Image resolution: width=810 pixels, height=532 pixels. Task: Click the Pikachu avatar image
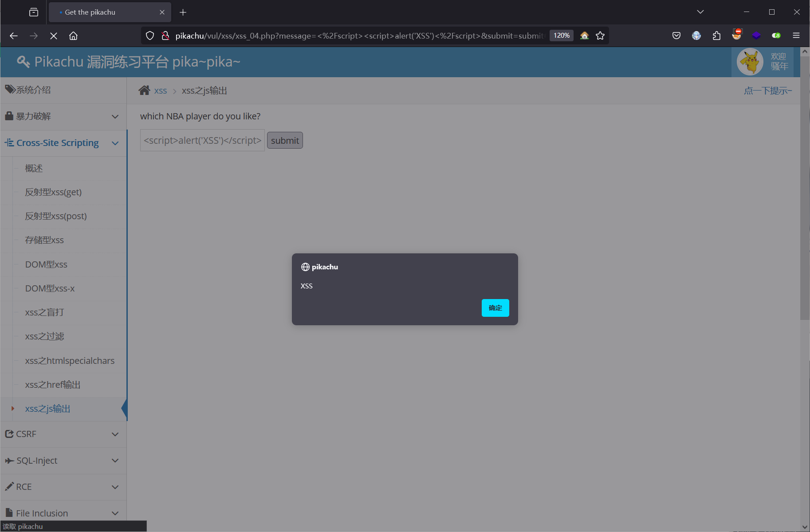[x=750, y=62]
